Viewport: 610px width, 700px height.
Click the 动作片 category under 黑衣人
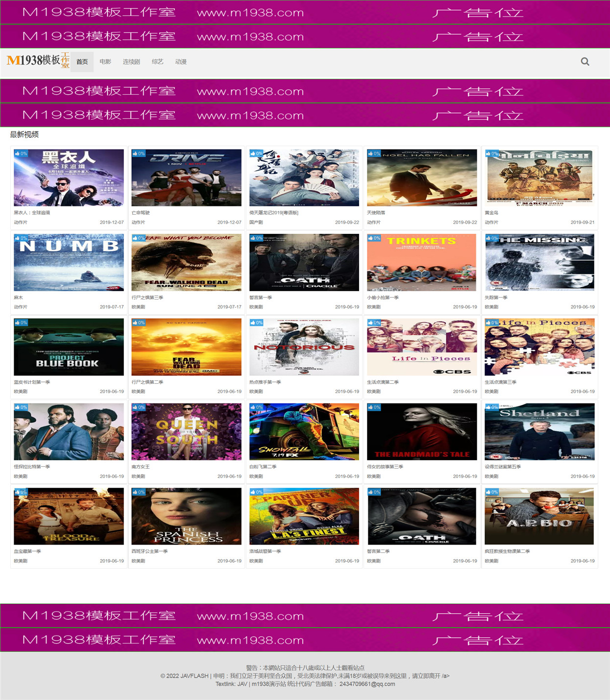pyautogui.click(x=21, y=223)
